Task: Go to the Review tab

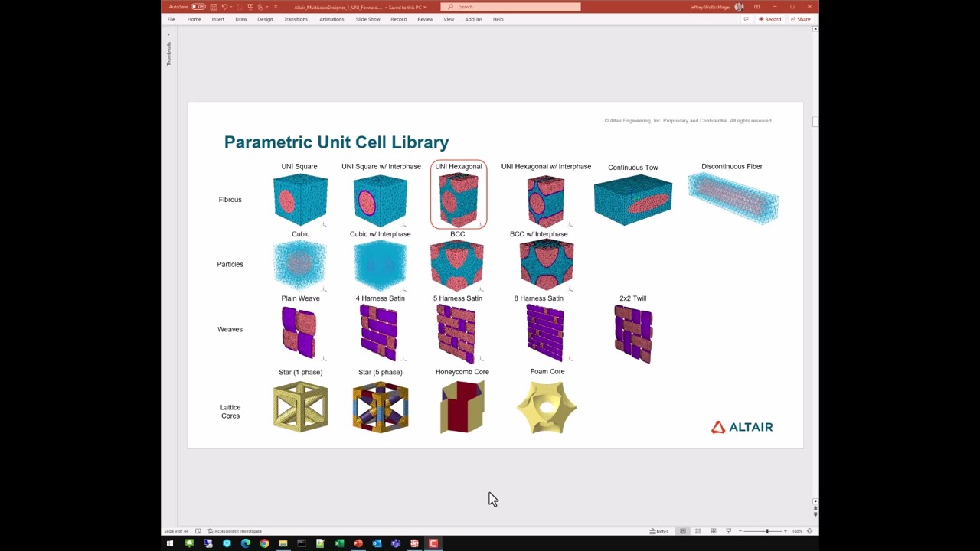Action: coord(425,19)
